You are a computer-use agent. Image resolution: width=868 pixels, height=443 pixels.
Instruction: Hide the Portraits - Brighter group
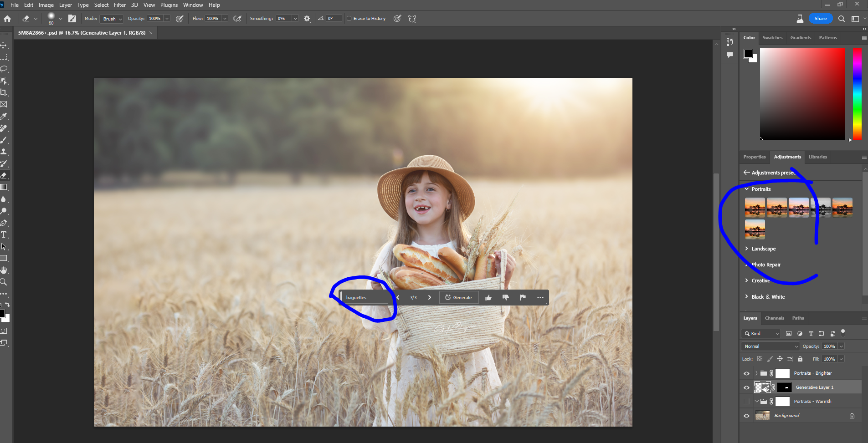[746, 373]
